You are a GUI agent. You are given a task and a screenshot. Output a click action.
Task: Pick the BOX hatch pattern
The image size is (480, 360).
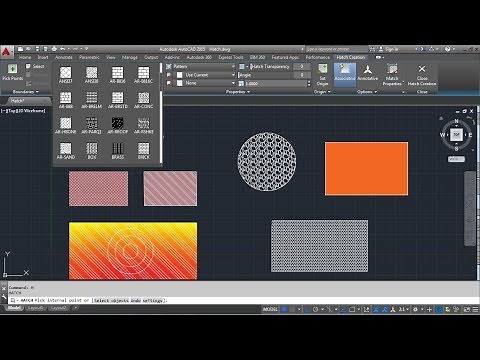click(x=92, y=151)
